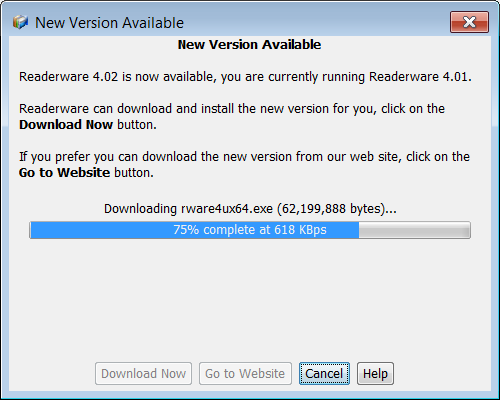Click the title bar text New Version Available
This screenshot has width=500, height=400.
(109, 23)
